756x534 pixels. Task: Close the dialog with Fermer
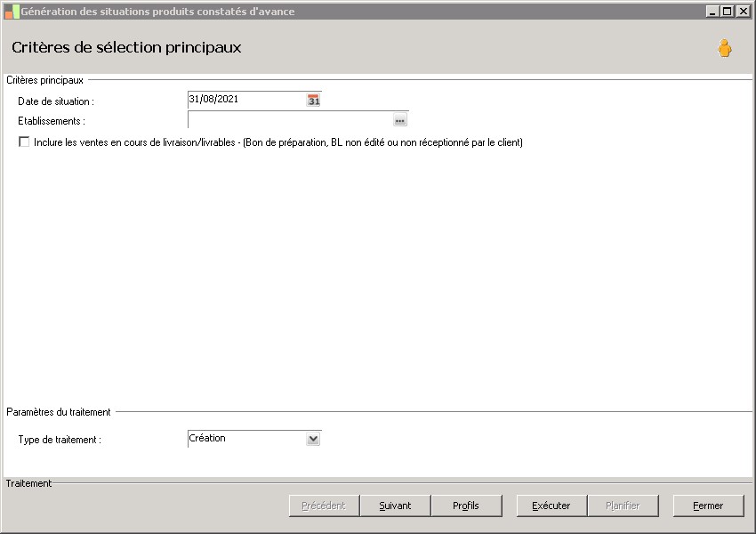coord(708,506)
